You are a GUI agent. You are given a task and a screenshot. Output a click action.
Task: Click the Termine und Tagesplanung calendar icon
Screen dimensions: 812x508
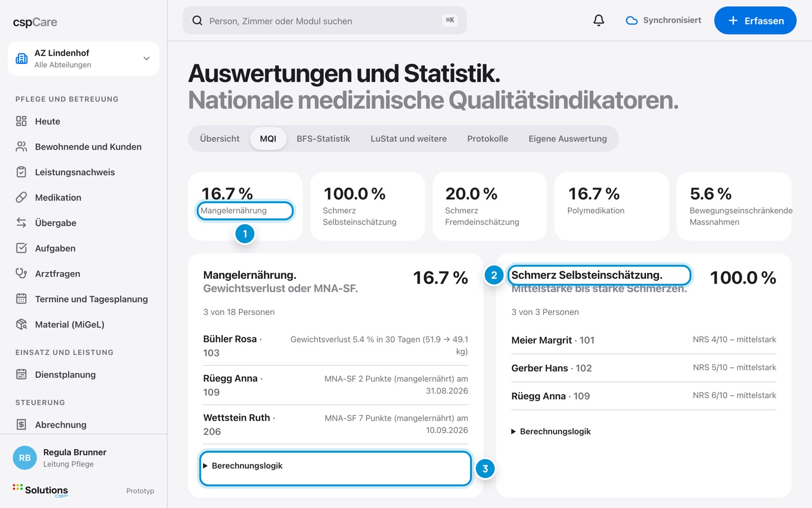pyautogui.click(x=21, y=299)
